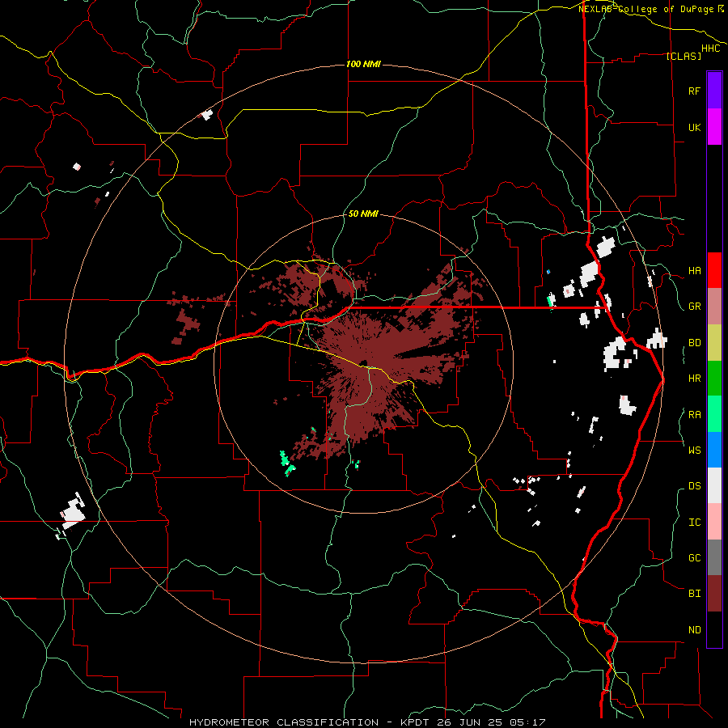Click the ND black legend swatch
Viewport: 728px width, 728px height.
coord(714,629)
